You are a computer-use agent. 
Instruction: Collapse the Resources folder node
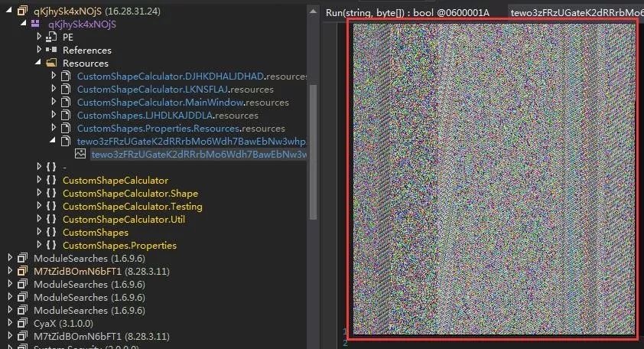(39, 63)
